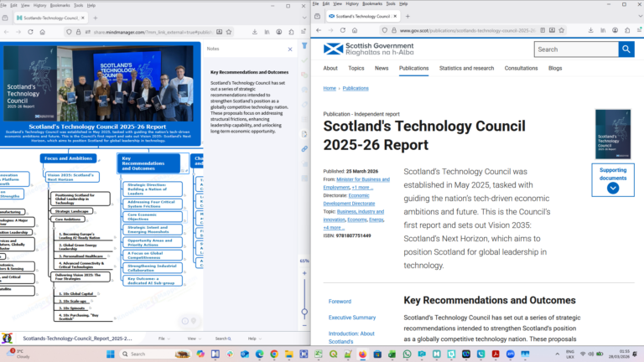Open WhatsApp from the taskbar
Viewport: 644px width, 362px height.
(x=407, y=354)
